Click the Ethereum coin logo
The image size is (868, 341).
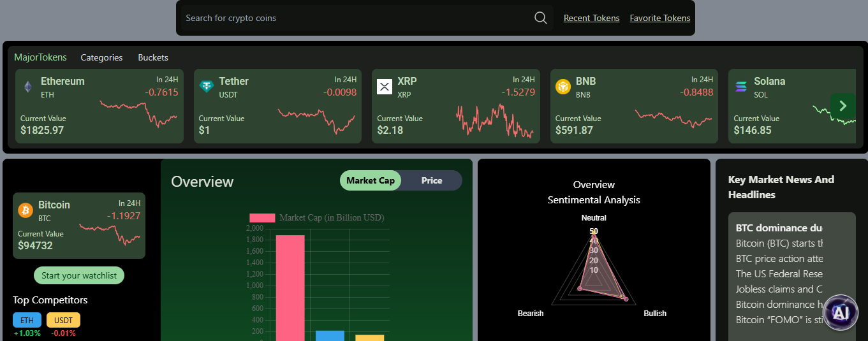[28, 87]
